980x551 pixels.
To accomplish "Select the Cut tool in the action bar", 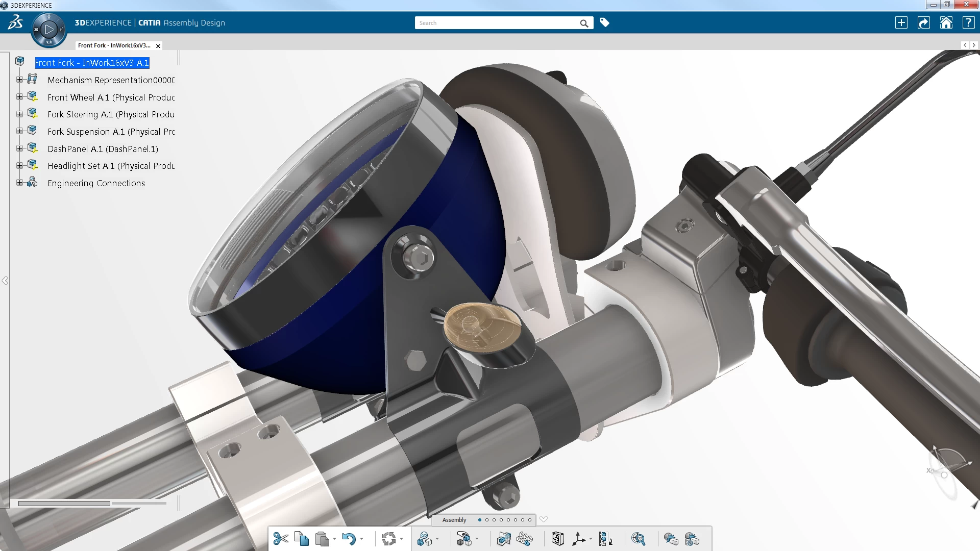I will coord(281,539).
